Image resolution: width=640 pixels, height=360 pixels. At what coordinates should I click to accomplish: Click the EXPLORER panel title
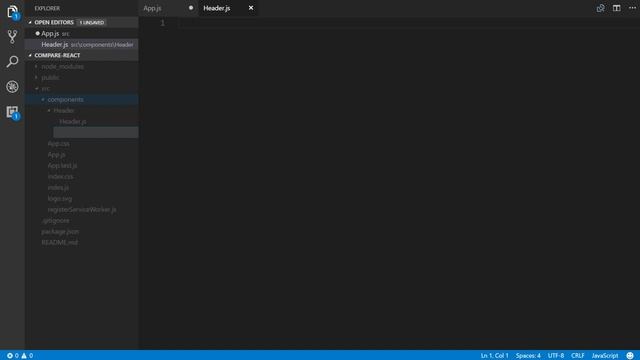pyautogui.click(x=47, y=8)
